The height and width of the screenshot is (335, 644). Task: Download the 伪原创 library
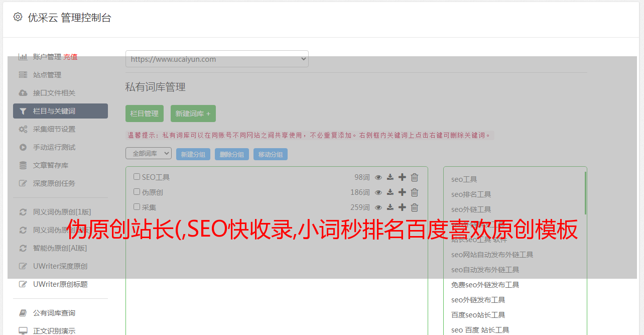click(390, 192)
